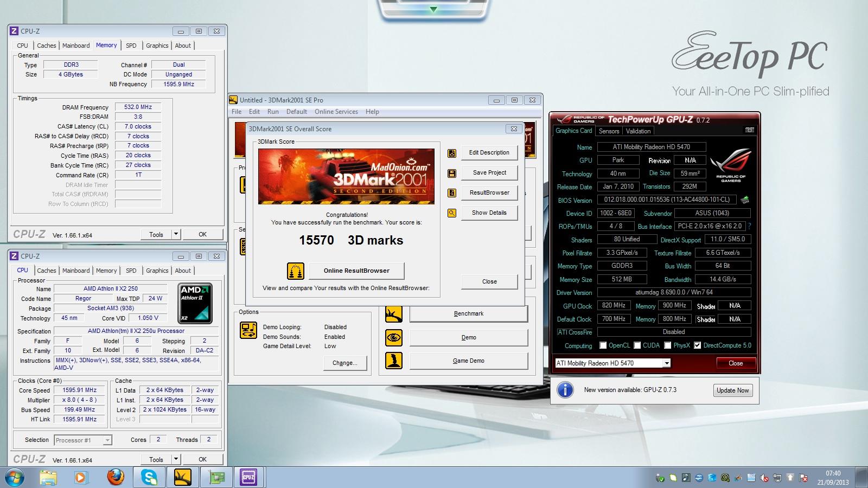Viewport: 868px width, 488px height.
Task: Click the 3DMark2001 score banner image
Action: (x=346, y=177)
